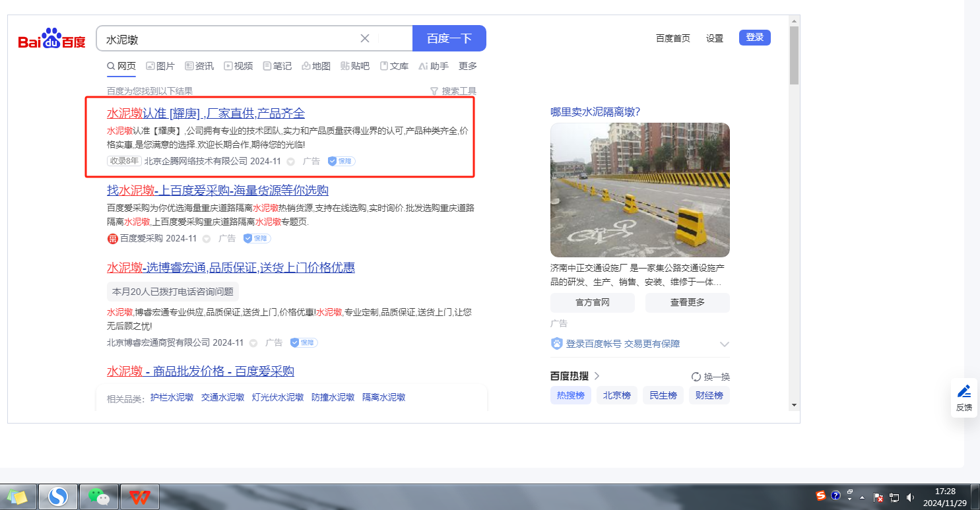Switch to 图片 search tab
The image size is (980, 510).
160,66
